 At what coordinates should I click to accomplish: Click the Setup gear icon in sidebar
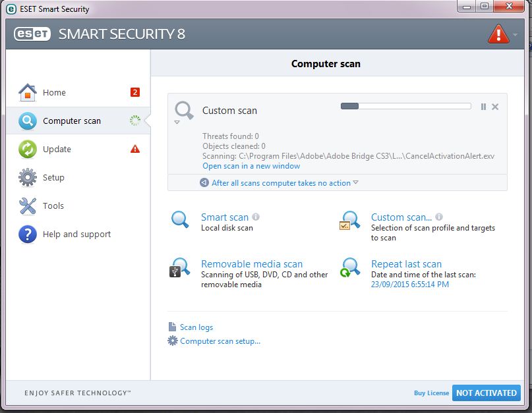tap(27, 177)
